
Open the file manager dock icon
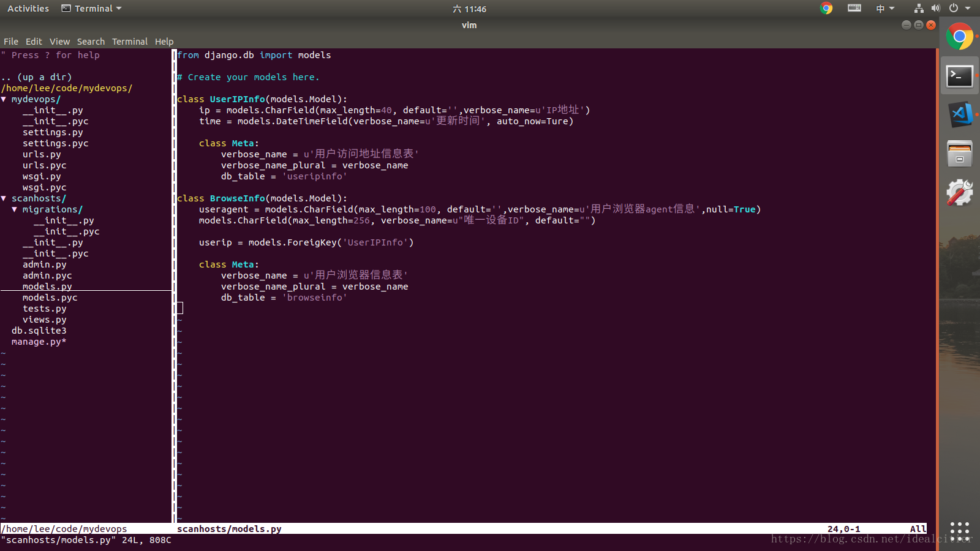pos(959,154)
